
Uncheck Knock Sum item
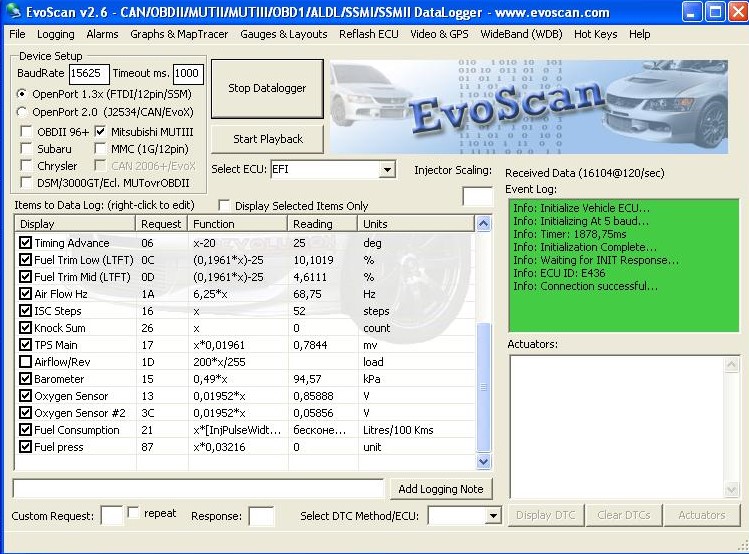25,328
